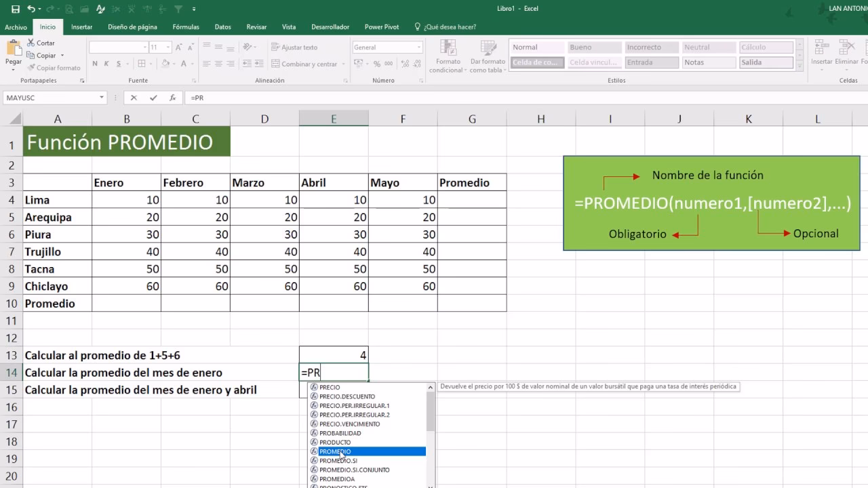
Task: Select the cut (Cortar) scissors icon
Action: pos(31,43)
